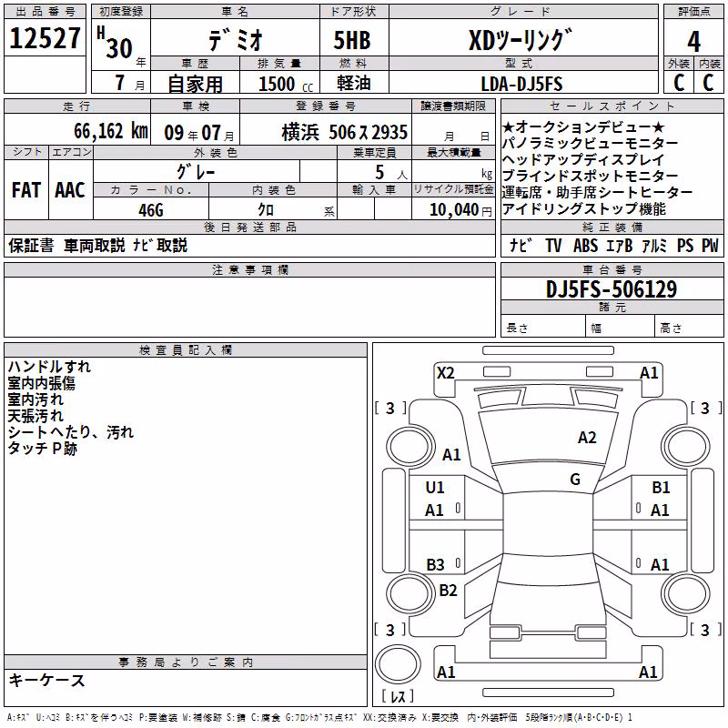Click the 幅 dimension cell
Image resolution: width=728 pixels, height=728 pixels.
click(x=621, y=328)
